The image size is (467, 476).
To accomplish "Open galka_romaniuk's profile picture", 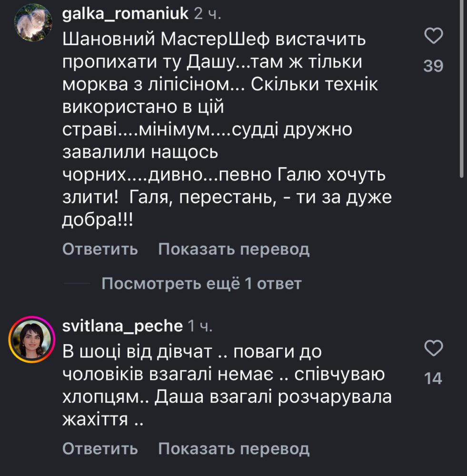I will (x=33, y=24).
